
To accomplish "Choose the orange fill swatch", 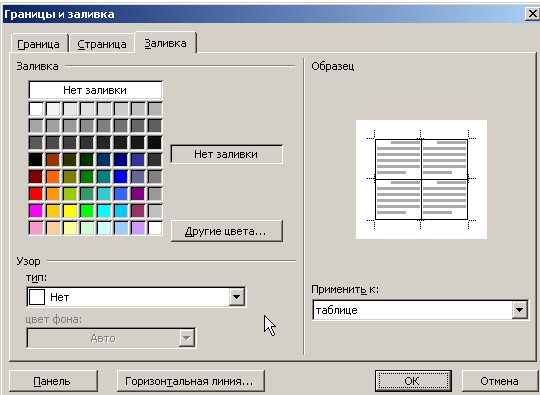I will (x=53, y=177).
